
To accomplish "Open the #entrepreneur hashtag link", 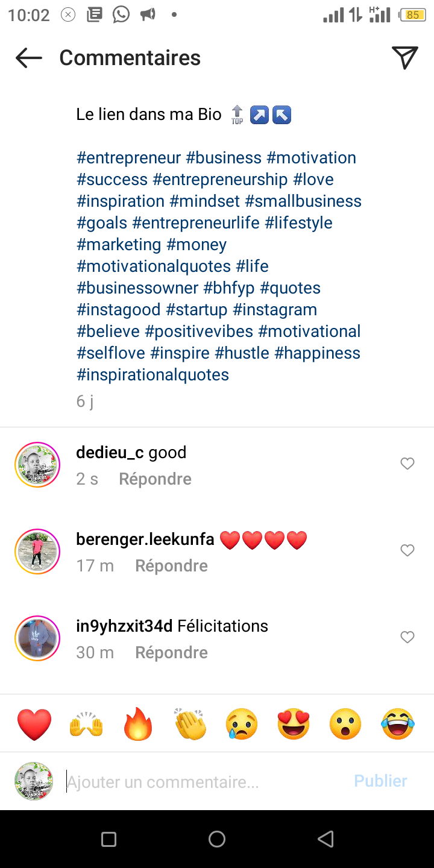I will [129, 158].
